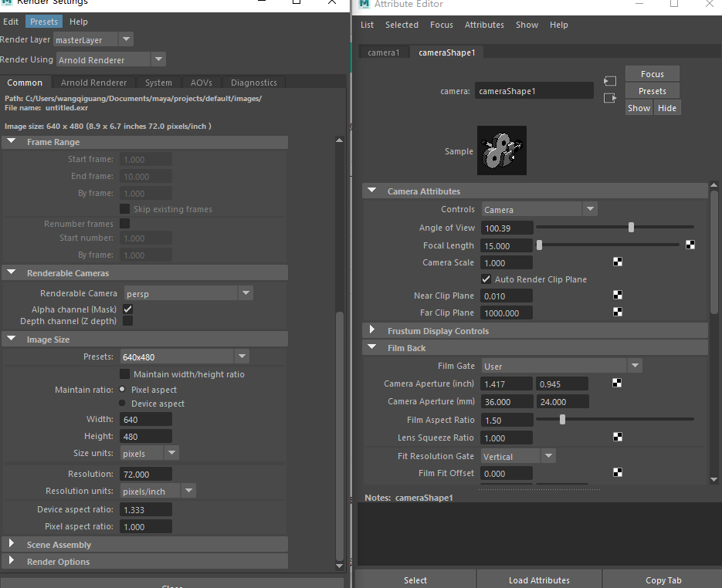Open the Attributes menu in Attribute Editor
This screenshot has width=722, height=588.
484,25
